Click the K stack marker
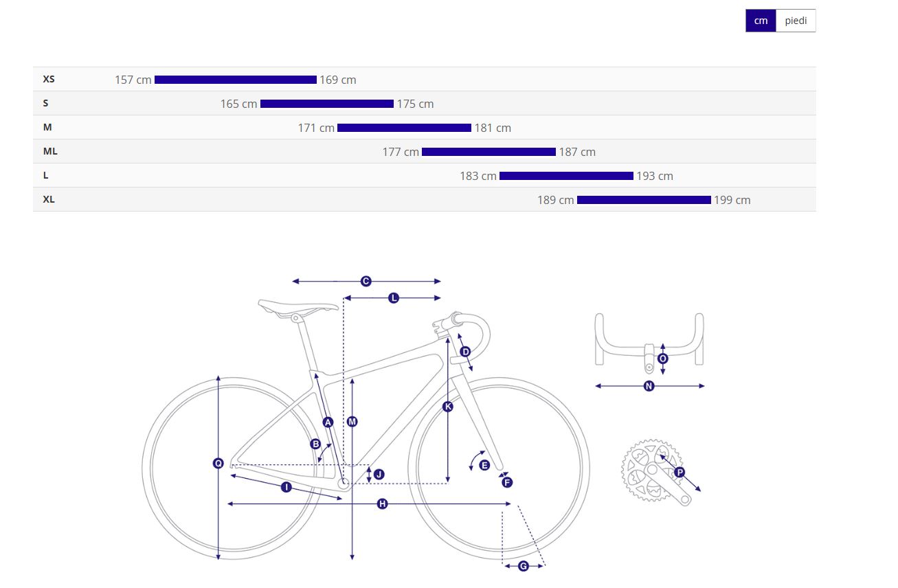 [448, 407]
